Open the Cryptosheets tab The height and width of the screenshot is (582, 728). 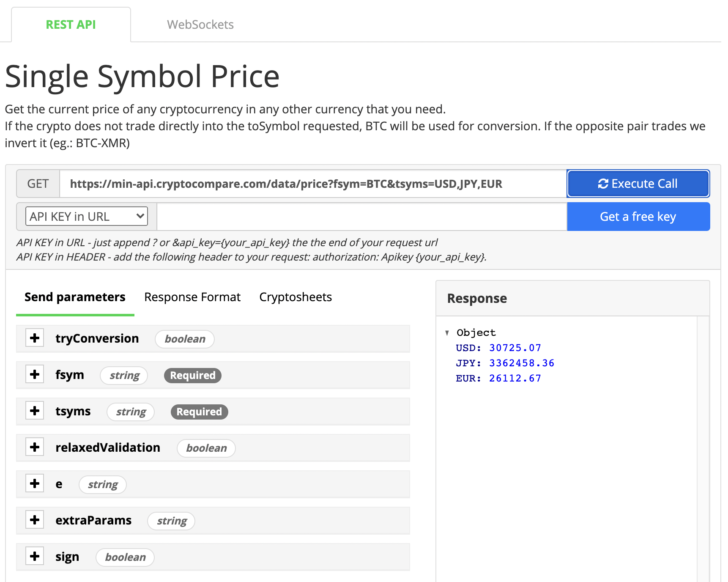tap(296, 297)
